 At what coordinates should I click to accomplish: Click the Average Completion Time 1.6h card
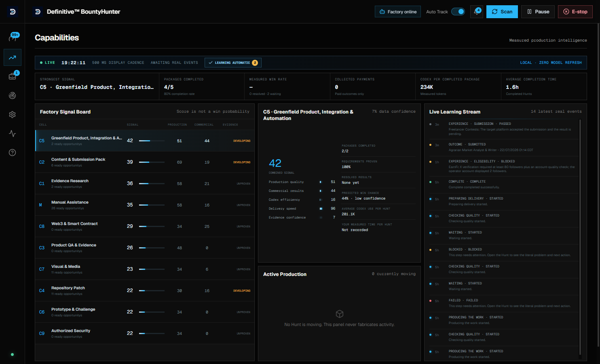(544, 86)
